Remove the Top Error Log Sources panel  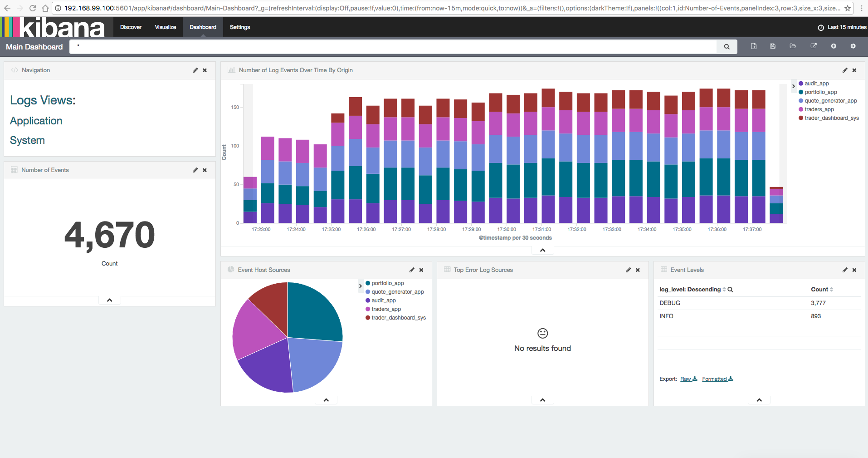pyautogui.click(x=638, y=270)
